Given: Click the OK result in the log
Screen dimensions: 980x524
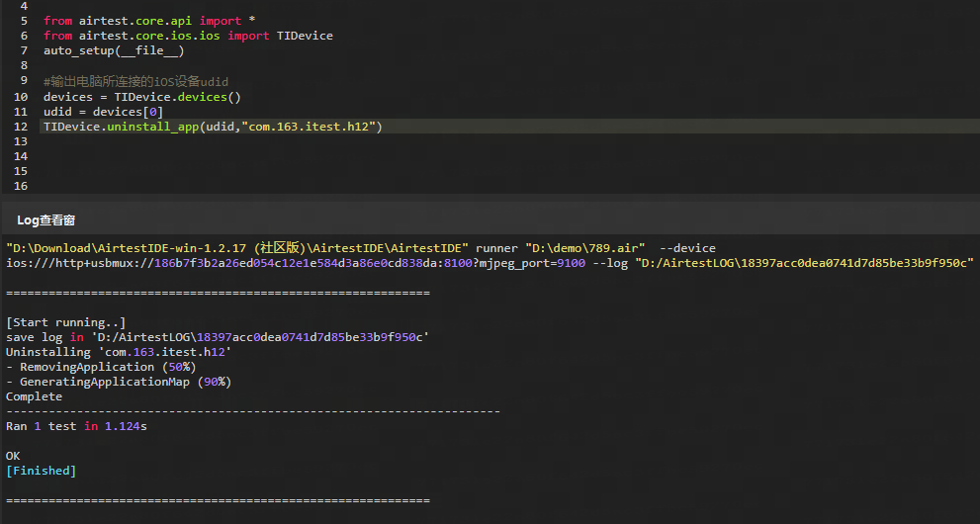Looking at the screenshot, I should pyautogui.click(x=13, y=456).
